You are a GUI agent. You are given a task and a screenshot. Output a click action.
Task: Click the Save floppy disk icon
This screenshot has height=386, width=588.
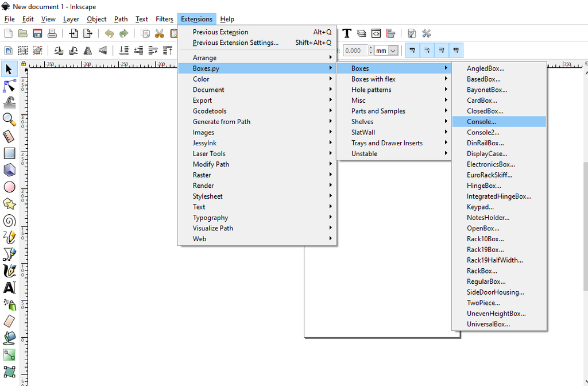click(37, 33)
